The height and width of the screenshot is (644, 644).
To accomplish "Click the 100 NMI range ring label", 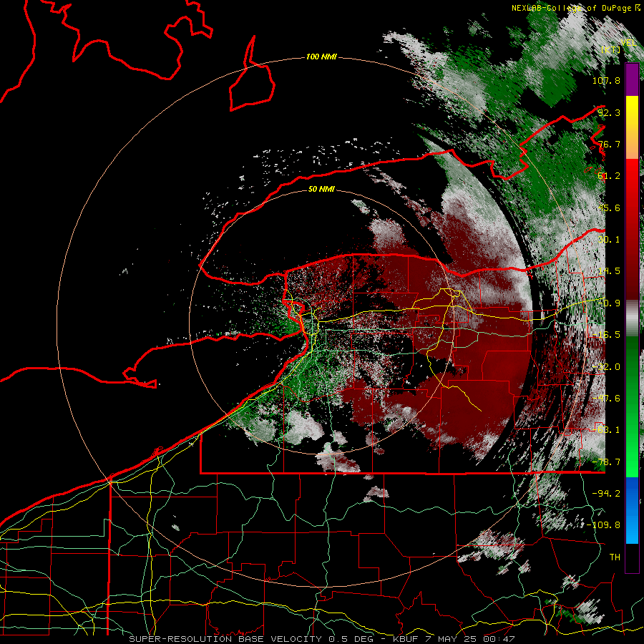I will (321, 57).
